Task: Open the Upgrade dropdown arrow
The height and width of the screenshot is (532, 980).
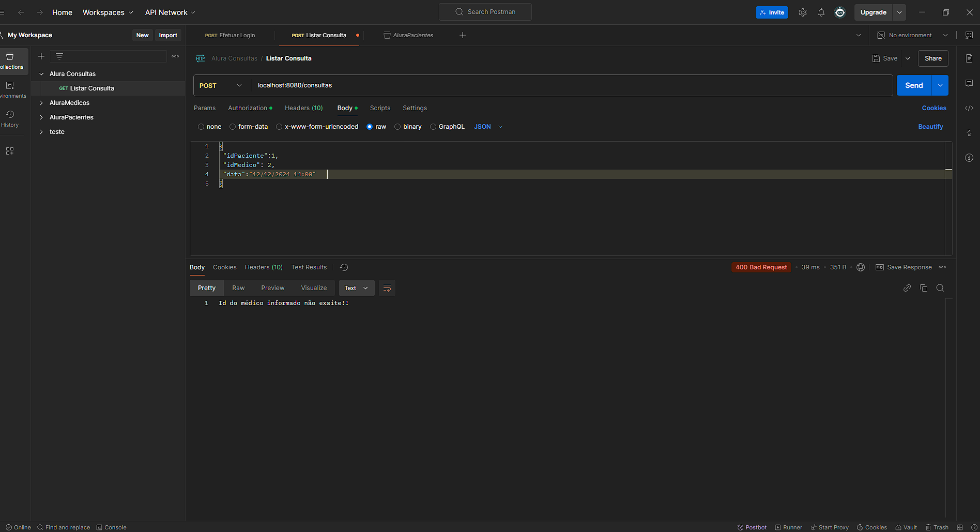Action: tap(899, 12)
